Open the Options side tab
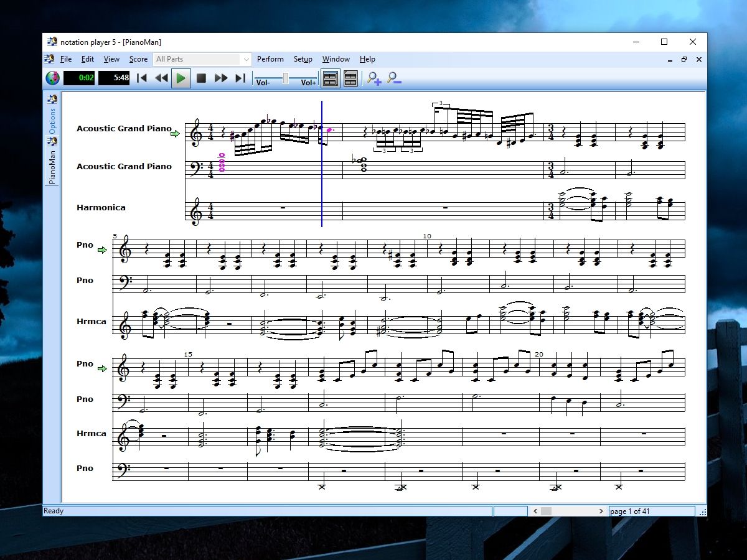This screenshot has height=560, width=747. (52, 121)
